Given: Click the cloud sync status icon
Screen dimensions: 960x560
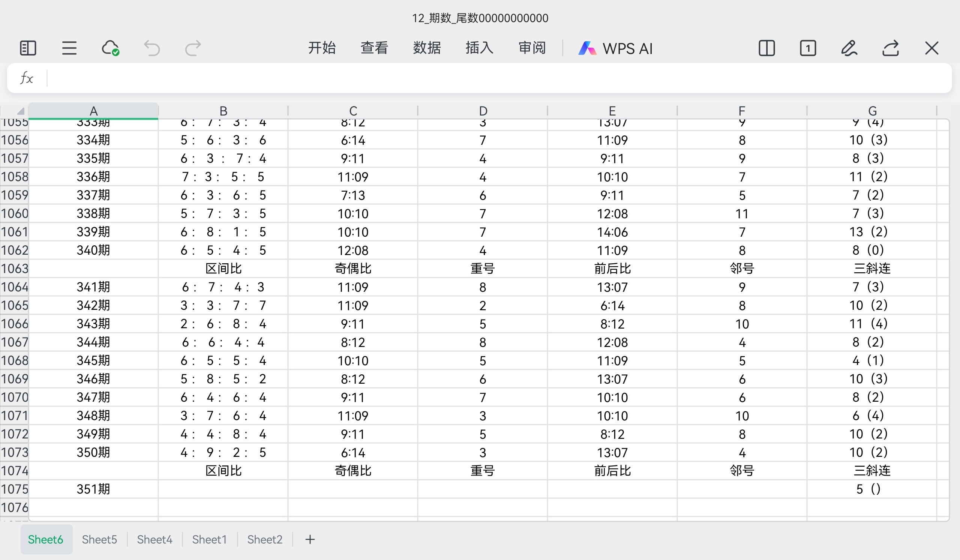Looking at the screenshot, I should [x=111, y=48].
